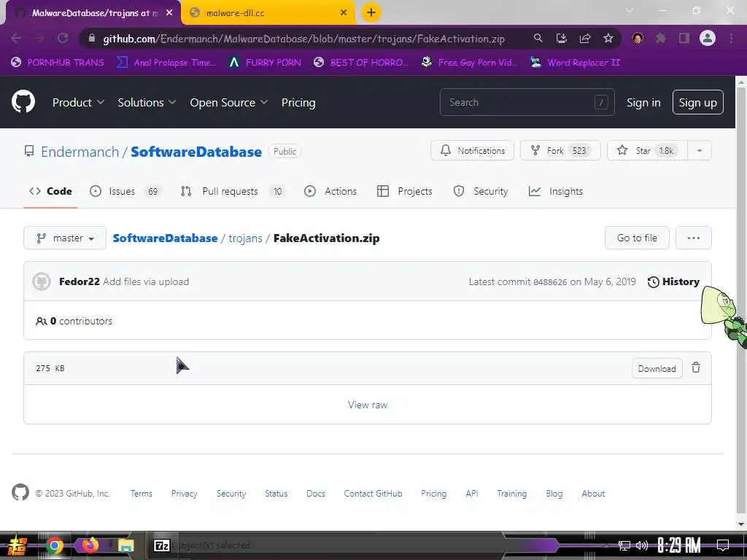Click the Pricing header link
The width and height of the screenshot is (747, 560).
[298, 102]
